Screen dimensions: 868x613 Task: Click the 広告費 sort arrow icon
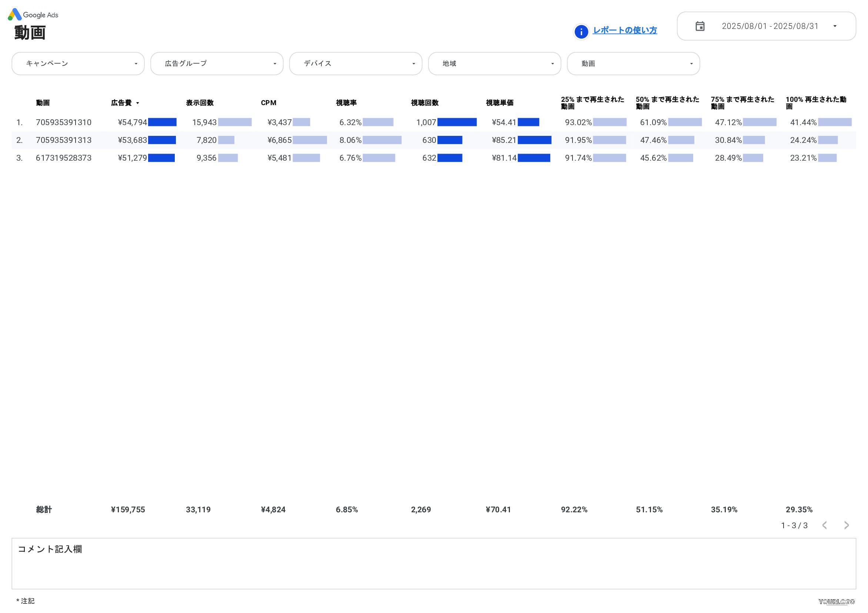pos(138,103)
